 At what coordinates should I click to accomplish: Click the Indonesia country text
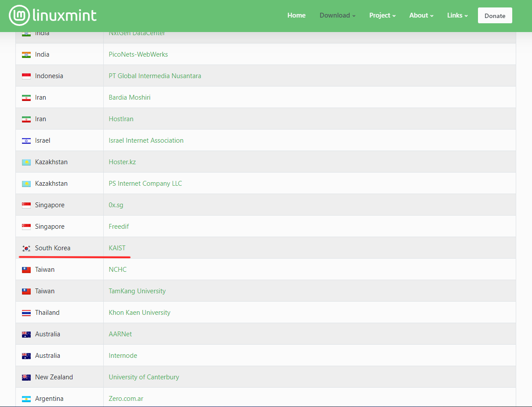click(x=49, y=76)
